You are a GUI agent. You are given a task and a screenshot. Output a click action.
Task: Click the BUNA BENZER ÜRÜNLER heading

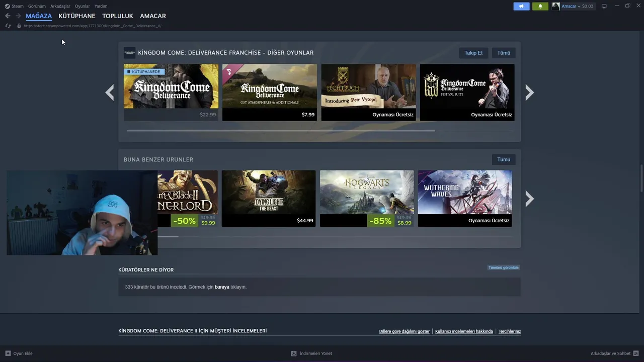click(158, 159)
